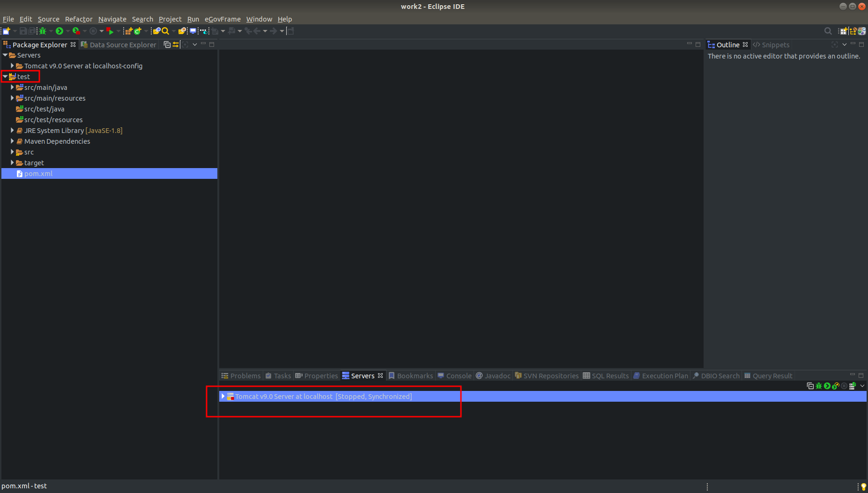Collapse the Servers project tree node
This screenshot has height=493, width=868.
tap(5, 55)
